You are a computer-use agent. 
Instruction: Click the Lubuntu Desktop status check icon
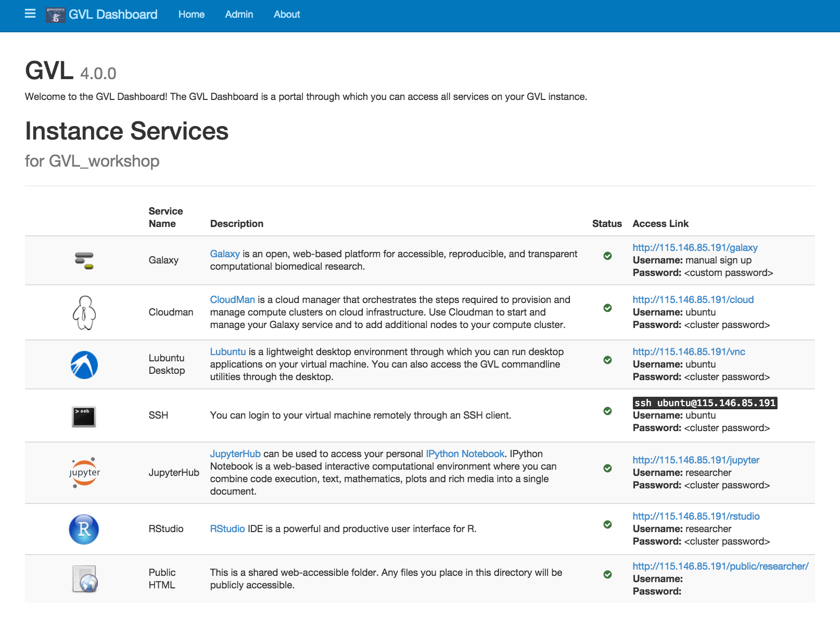[x=607, y=360]
